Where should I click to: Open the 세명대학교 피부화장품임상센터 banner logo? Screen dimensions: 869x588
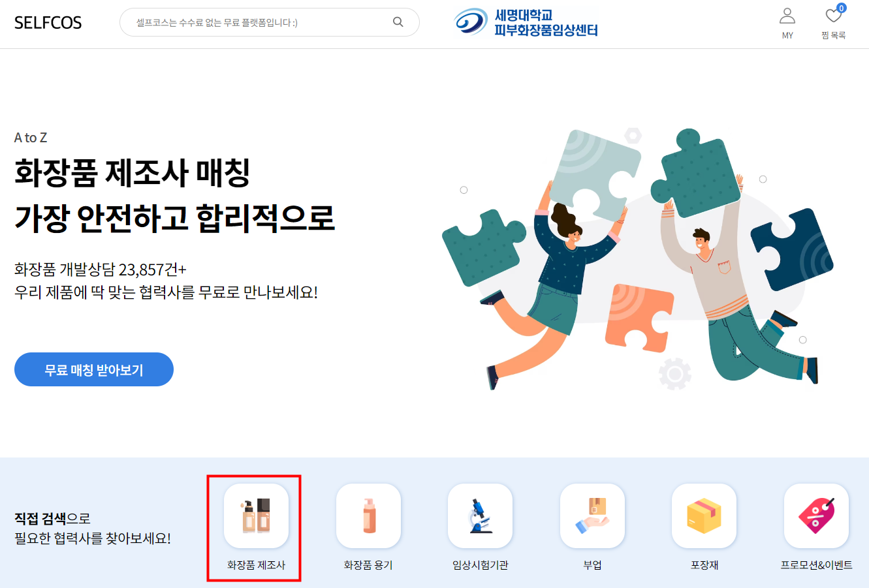(526, 22)
